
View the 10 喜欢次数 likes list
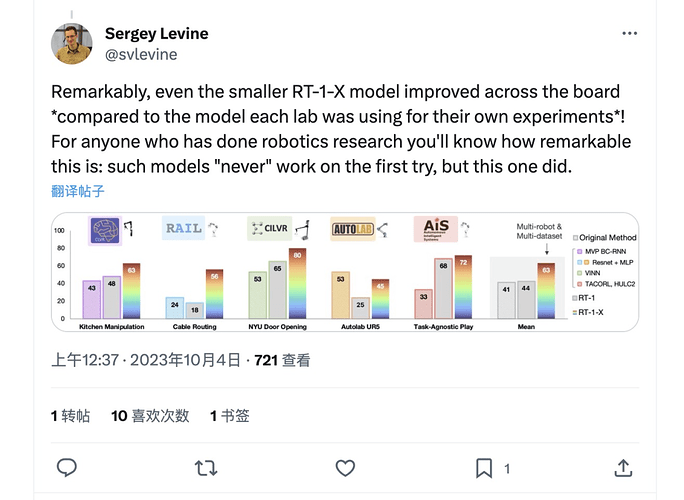[x=150, y=415]
